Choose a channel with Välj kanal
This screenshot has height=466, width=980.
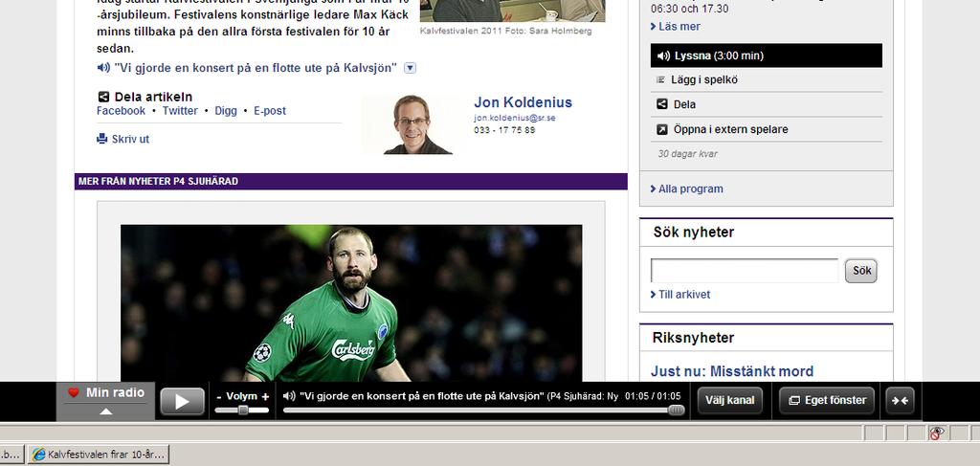tap(729, 400)
